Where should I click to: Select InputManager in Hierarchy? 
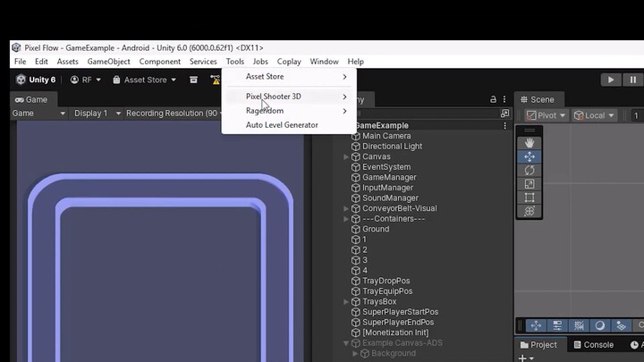387,188
